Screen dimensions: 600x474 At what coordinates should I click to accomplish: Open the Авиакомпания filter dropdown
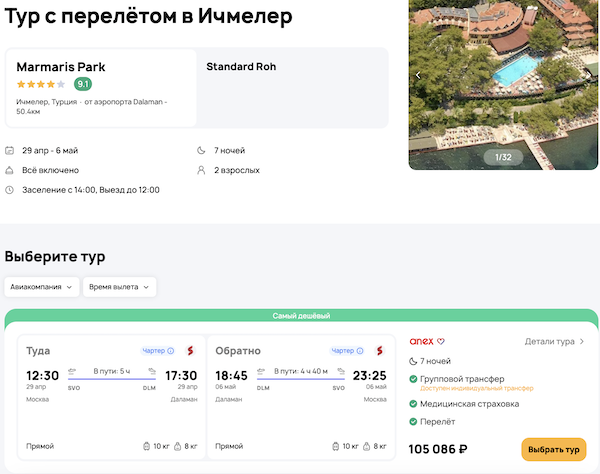tap(41, 287)
